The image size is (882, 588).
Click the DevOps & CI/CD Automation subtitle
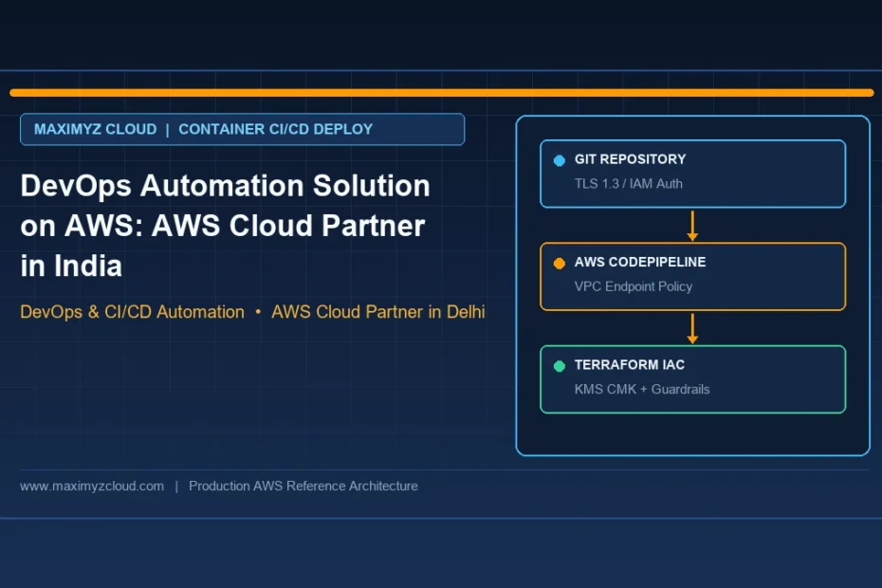[132, 312]
